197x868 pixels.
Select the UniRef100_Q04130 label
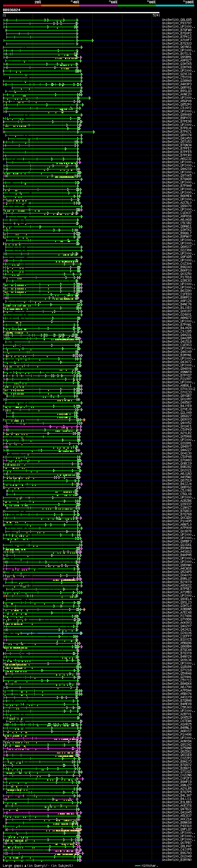pyautogui.click(x=177, y=453)
